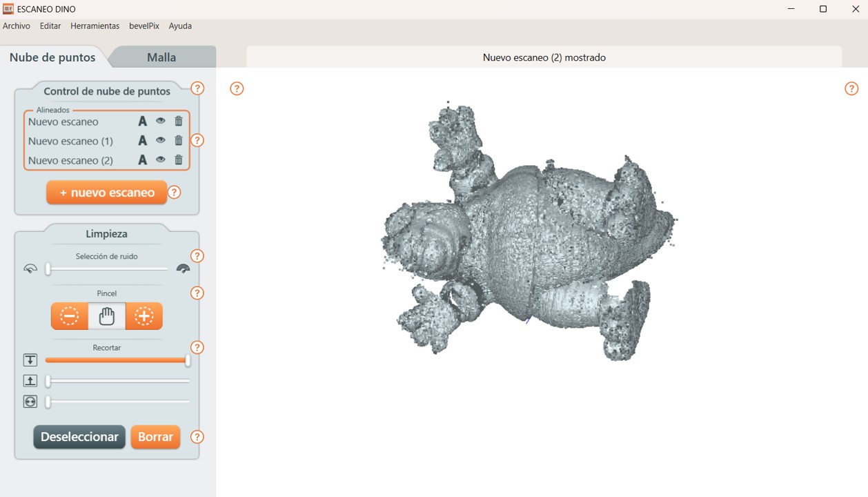The height and width of the screenshot is (497, 868).
Task: Click the A align icon for Nuevo escaneo (2)
Action: 142,160
